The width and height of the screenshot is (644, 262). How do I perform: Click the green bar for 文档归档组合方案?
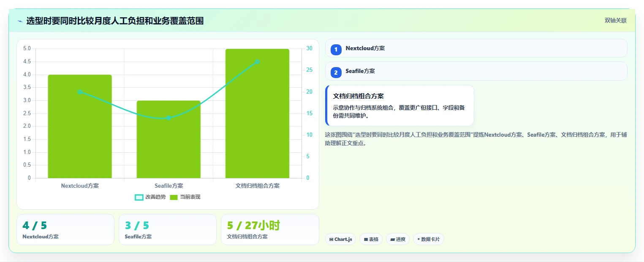point(257,113)
